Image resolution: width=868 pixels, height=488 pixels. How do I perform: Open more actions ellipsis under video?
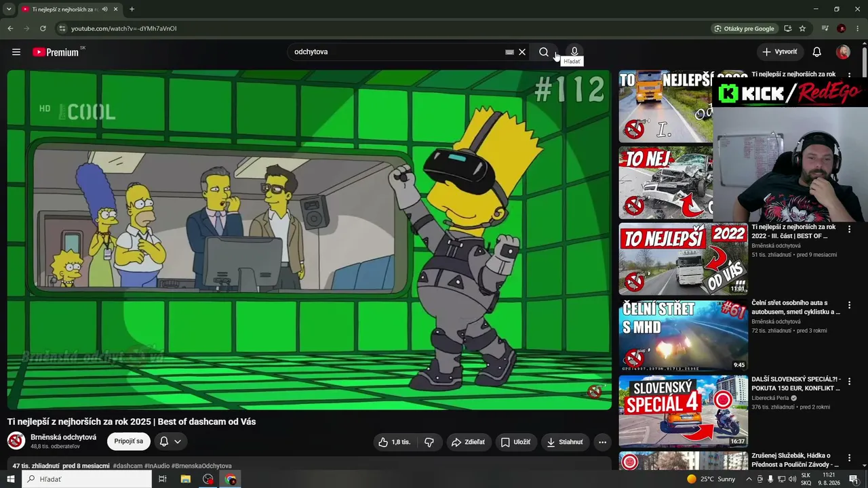tap(602, 442)
